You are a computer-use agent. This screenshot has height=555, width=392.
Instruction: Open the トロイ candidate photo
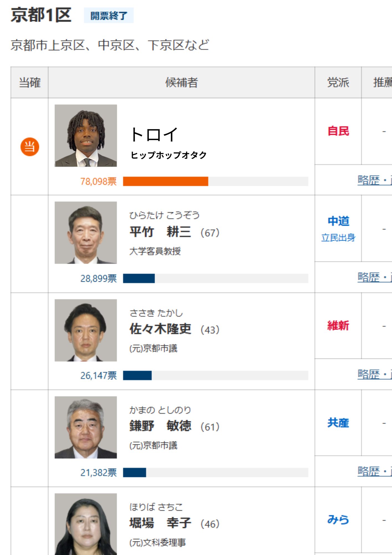[86, 136]
